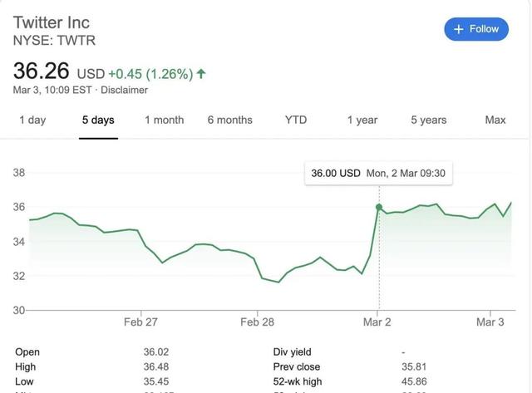The height and width of the screenshot is (393, 532).
Task: Click the 36.26 current price
Action: 41,71
